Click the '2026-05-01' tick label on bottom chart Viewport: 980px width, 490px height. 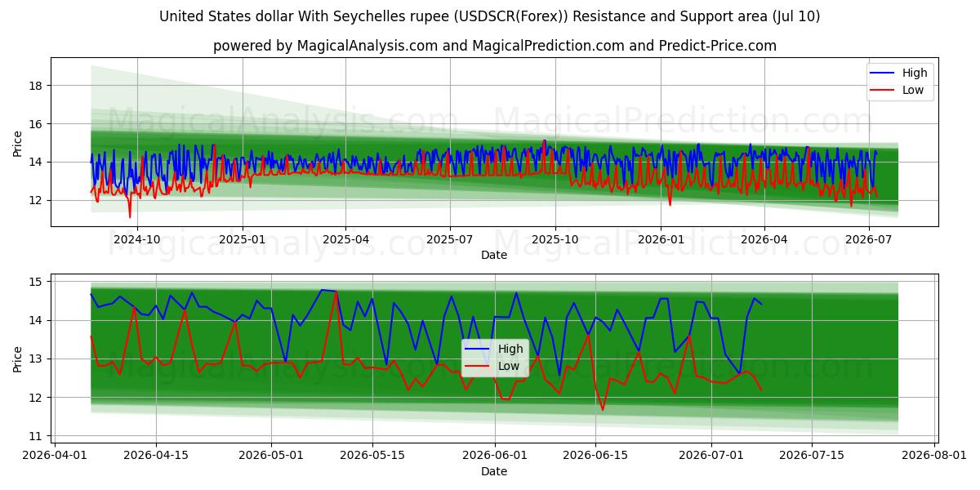click(x=271, y=457)
